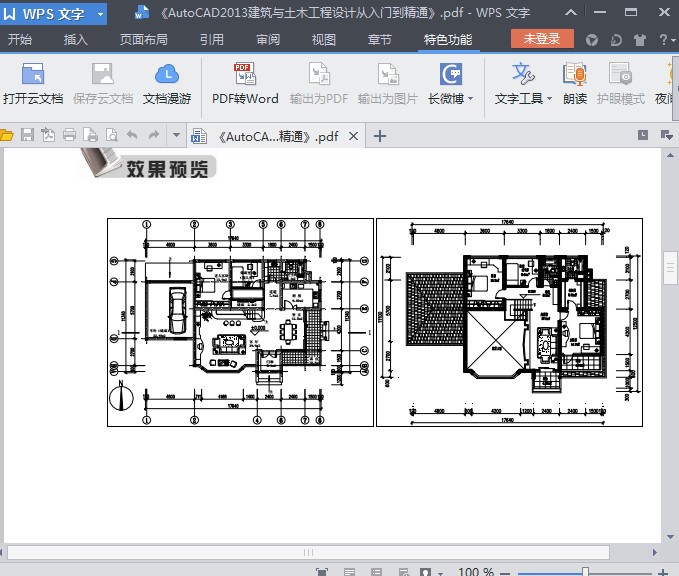This screenshot has height=576, width=679.
Task: Click zoom out minus button
Action: click(505, 573)
